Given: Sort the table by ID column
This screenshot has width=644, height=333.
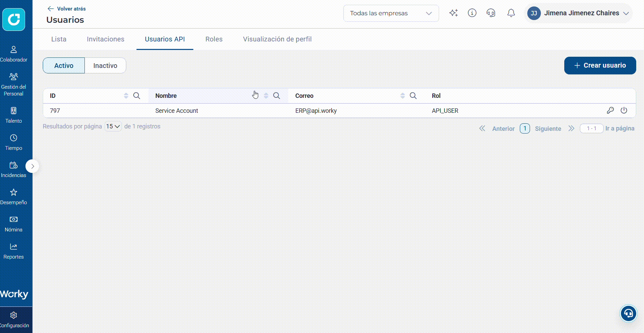Looking at the screenshot, I should pos(126,96).
